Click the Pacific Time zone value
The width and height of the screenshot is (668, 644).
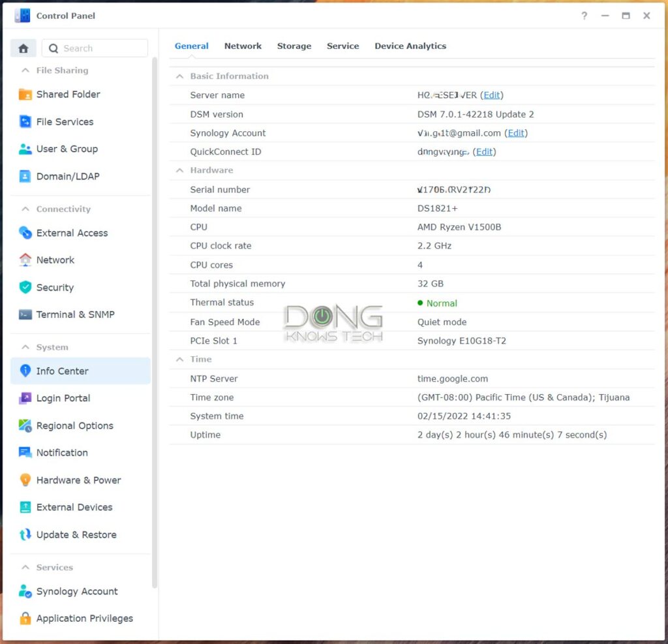[523, 397]
